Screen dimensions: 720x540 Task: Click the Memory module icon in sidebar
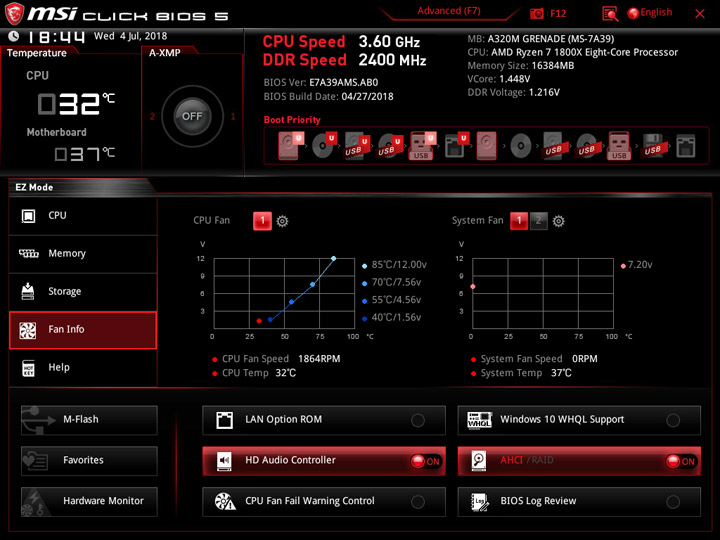(28, 253)
